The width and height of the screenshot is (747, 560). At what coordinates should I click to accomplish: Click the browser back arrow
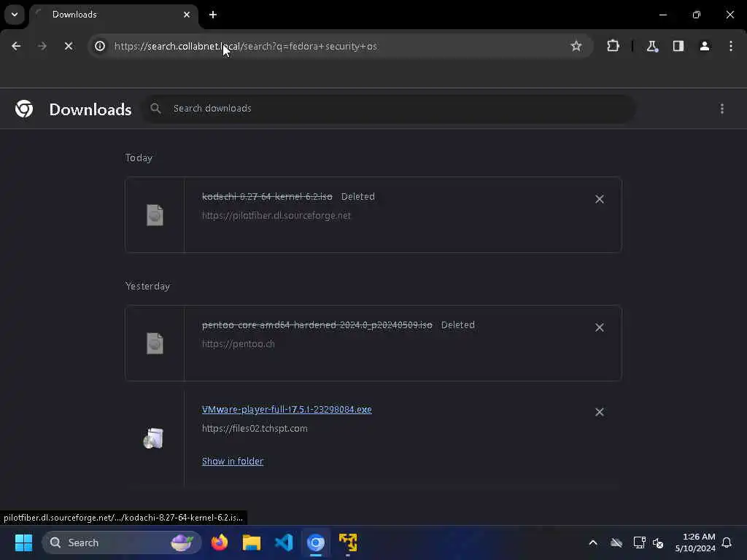pyautogui.click(x=16, y=46)
